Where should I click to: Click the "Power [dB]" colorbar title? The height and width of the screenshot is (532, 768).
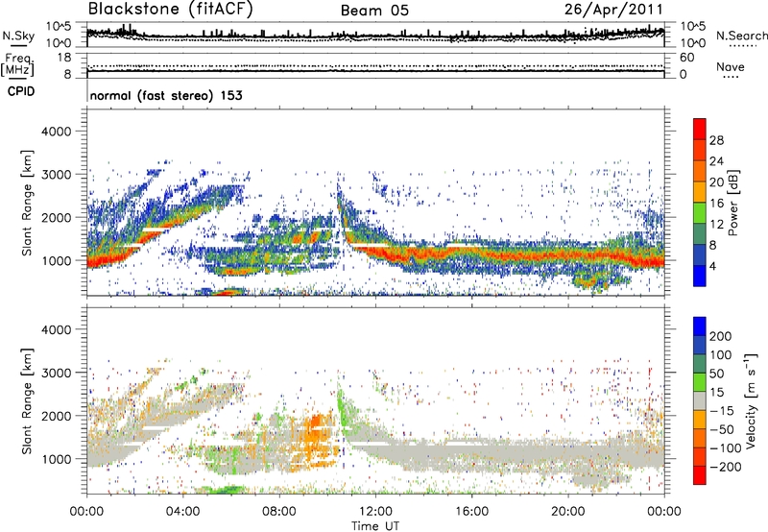point(733,203)
